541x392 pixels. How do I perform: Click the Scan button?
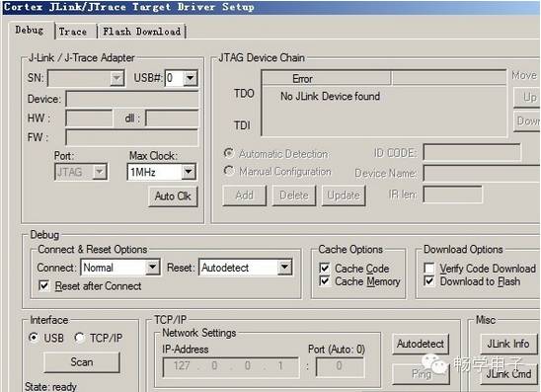point(82,361)
